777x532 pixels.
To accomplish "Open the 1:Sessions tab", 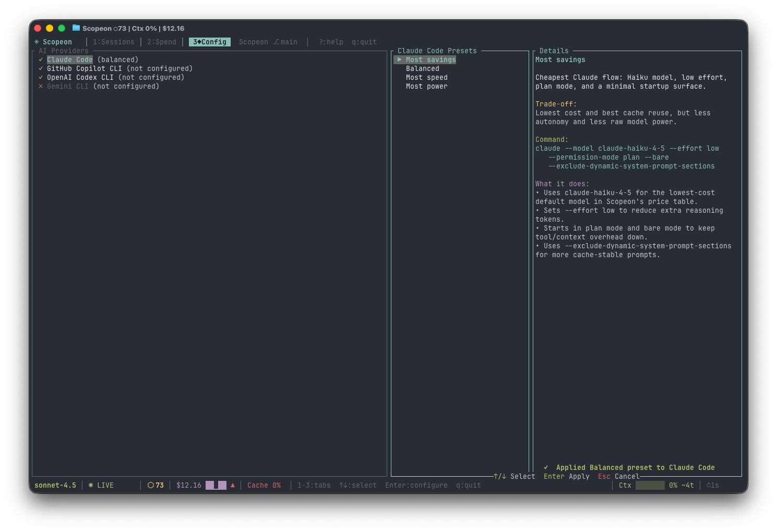I will (114, 42).
